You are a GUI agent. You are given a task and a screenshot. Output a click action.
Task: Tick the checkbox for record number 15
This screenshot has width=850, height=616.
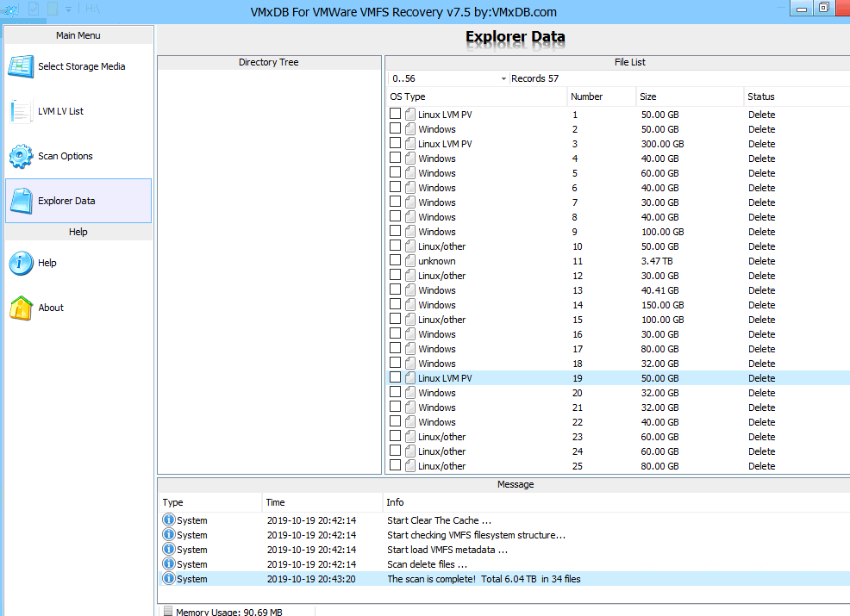click(x=395, y=319)
